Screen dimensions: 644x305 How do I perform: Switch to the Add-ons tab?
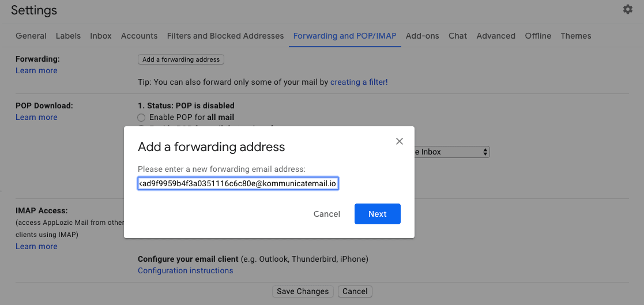click(x=422, y=36)
